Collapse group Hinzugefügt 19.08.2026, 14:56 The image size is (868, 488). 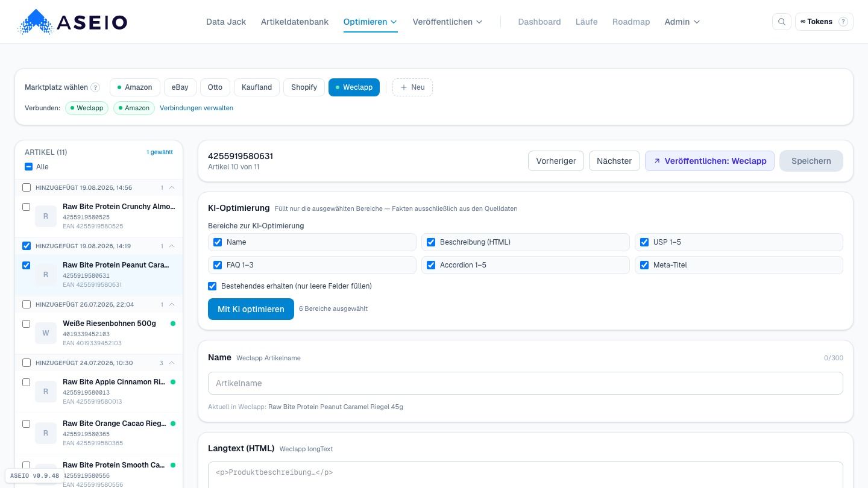coord(172,187)
